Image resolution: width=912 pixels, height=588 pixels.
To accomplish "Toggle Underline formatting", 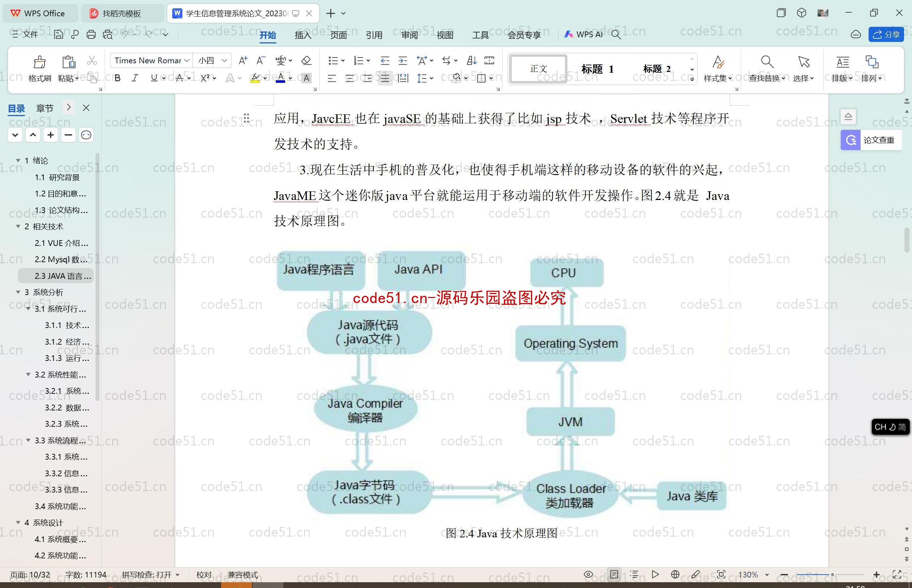I will coord(153,78).
